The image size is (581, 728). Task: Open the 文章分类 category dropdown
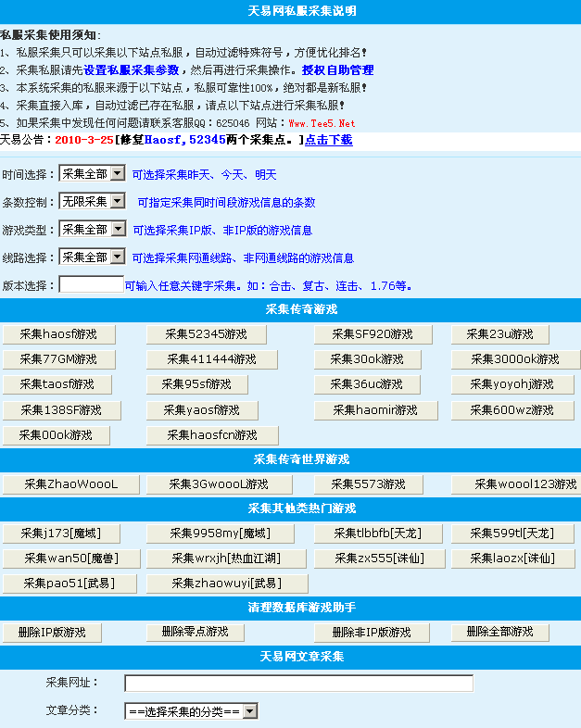point(191,711)
